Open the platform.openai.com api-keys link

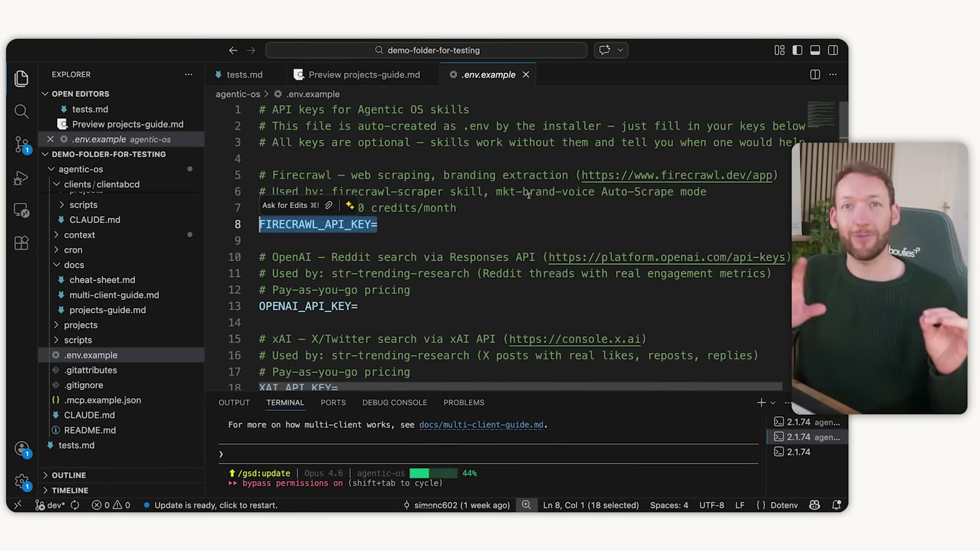tap(667, 257)
